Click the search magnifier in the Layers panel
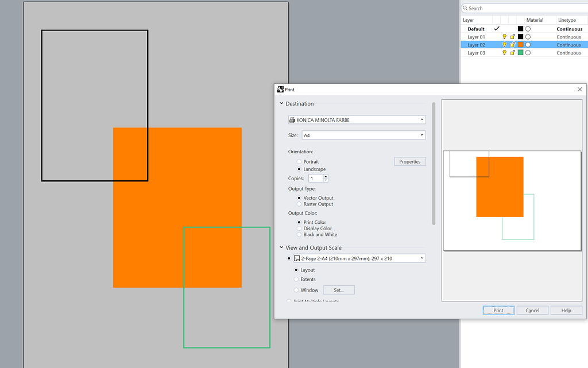 coord(465,8)
